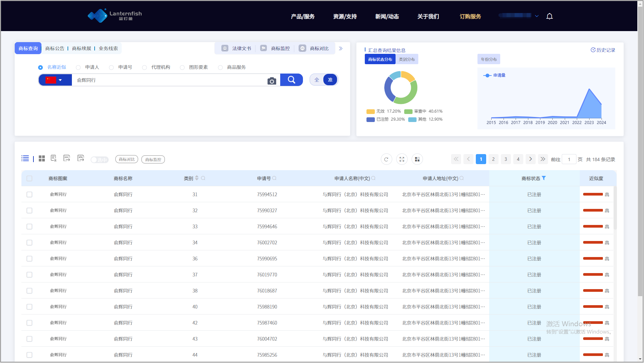Switch to the 商标公告 tab
Viewport: 644px width, 363px height.
click(x=55, y=48)
